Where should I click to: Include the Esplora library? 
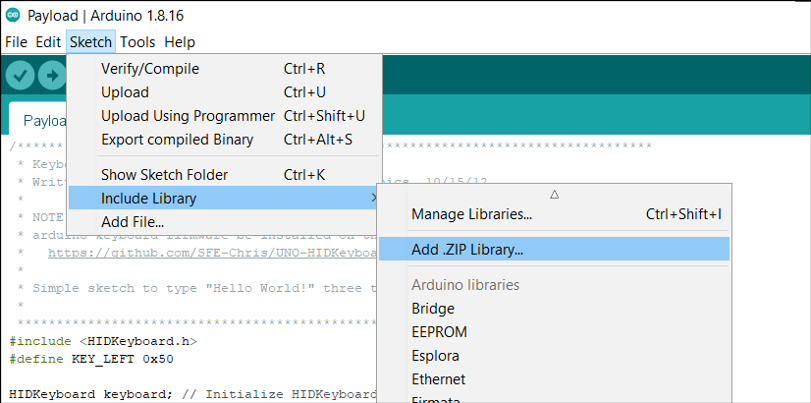click(554, 356)
